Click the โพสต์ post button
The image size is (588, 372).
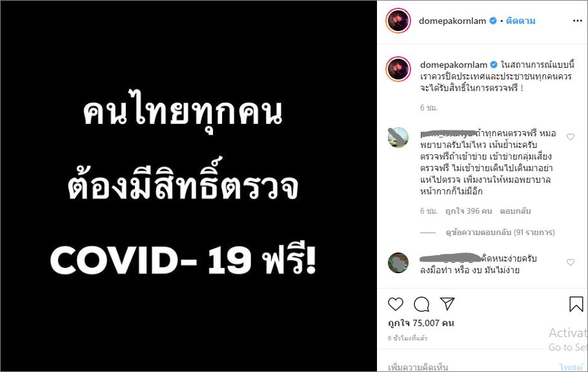(x=571, y=367)
